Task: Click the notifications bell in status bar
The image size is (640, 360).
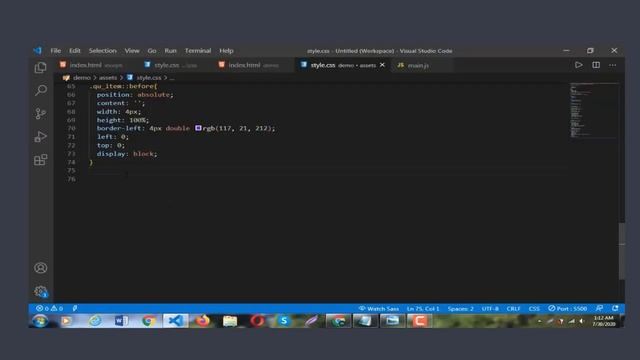Action: click(615, 308)
